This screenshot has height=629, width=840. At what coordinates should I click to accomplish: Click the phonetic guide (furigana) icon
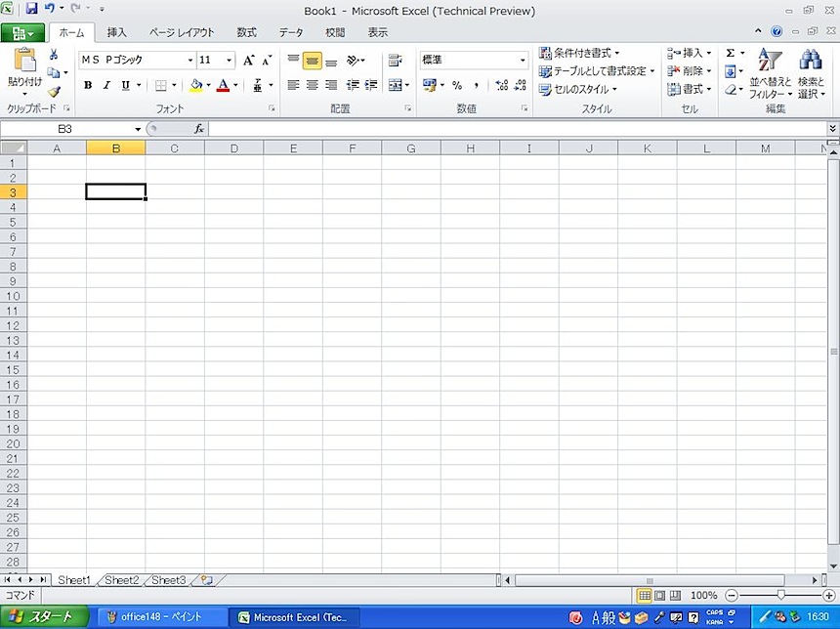tap(258, 85)
